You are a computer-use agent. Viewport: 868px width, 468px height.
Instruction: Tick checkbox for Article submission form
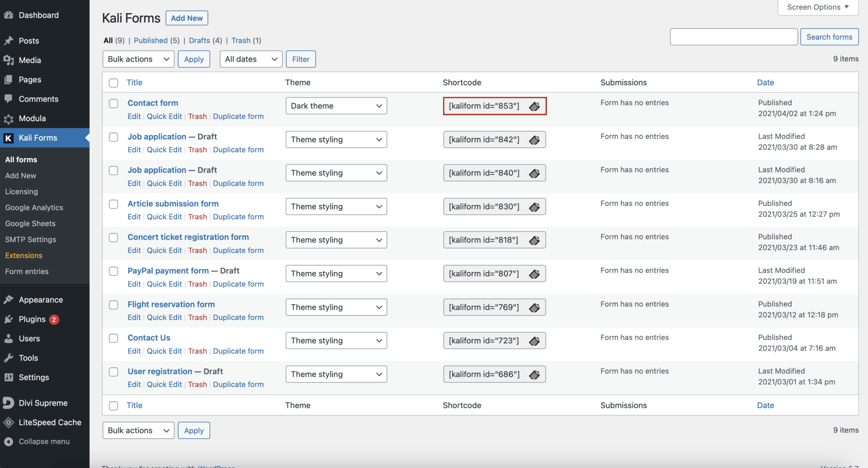pos(114,204)
